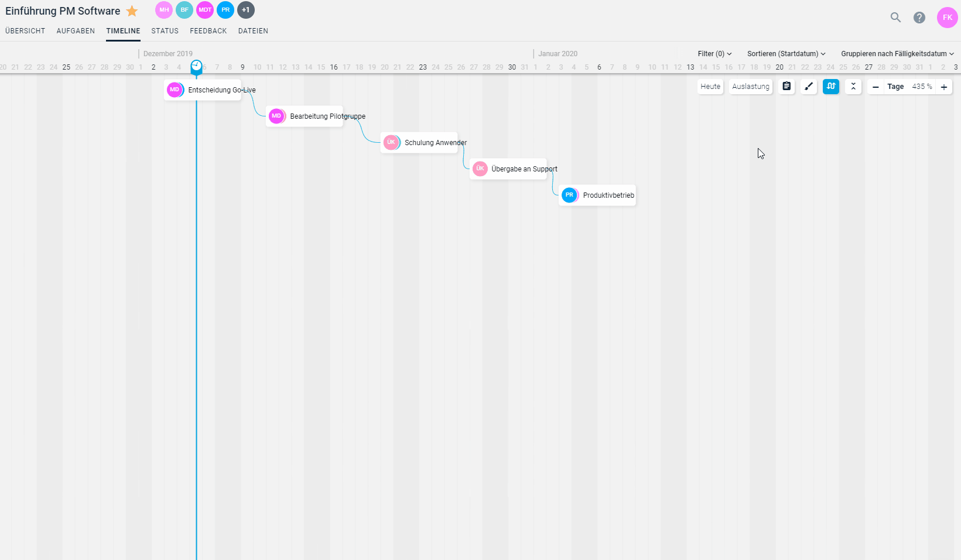Click the favorite star next to project title
Screen dimensions: 961x560
pos(132,11)
